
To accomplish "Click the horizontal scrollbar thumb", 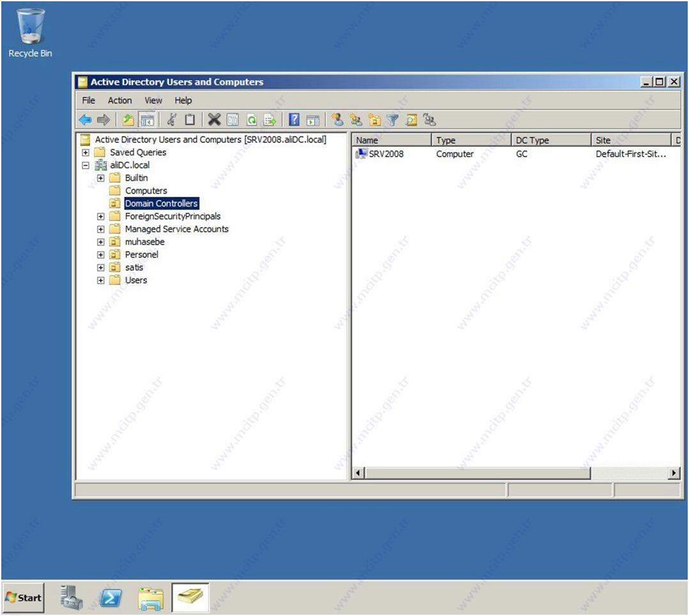I will [477, 474].
